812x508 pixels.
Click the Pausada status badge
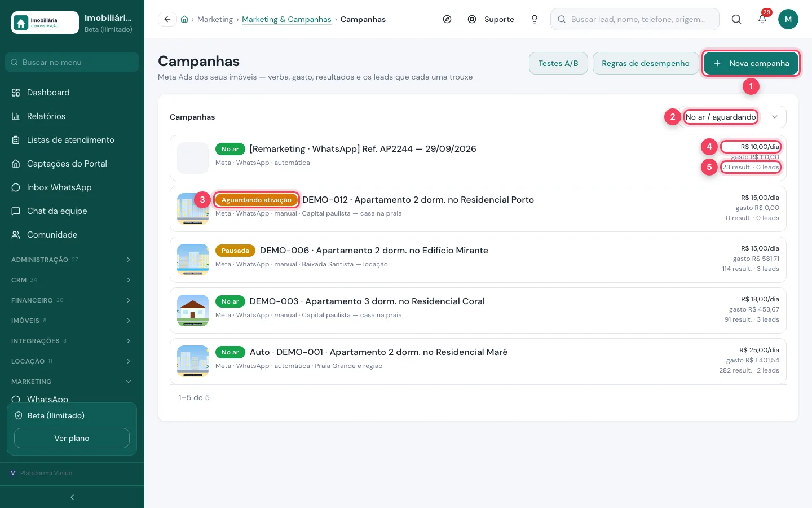[x=235, y=251]
